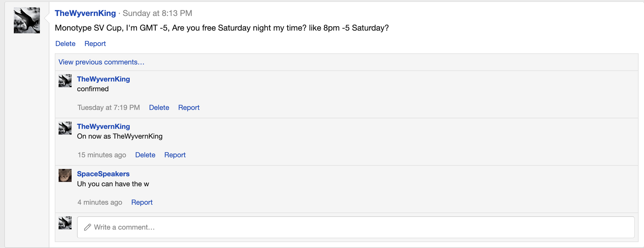644x248 pixels.
Task: Click SpaceSpeakers' cat avatar
Action: pos(65,175)
